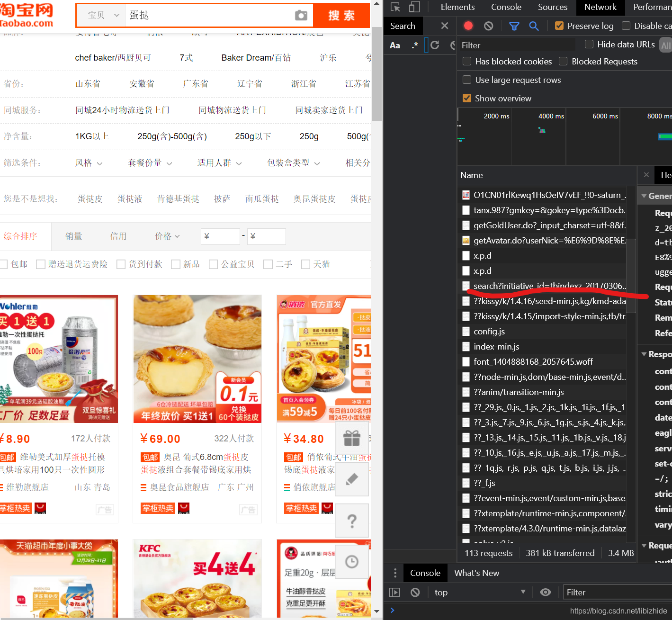
Task: Select suggestion 肯德基蛋挞
Action: coord(178,199)
